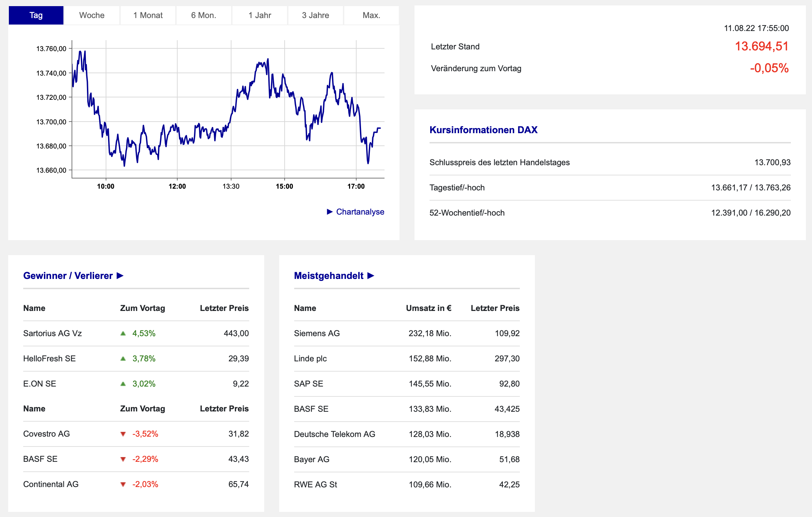Viewport: 812px width, 517px height.
Task: Click the arrow icon before Chartanalyse
Action: [330, 212]
